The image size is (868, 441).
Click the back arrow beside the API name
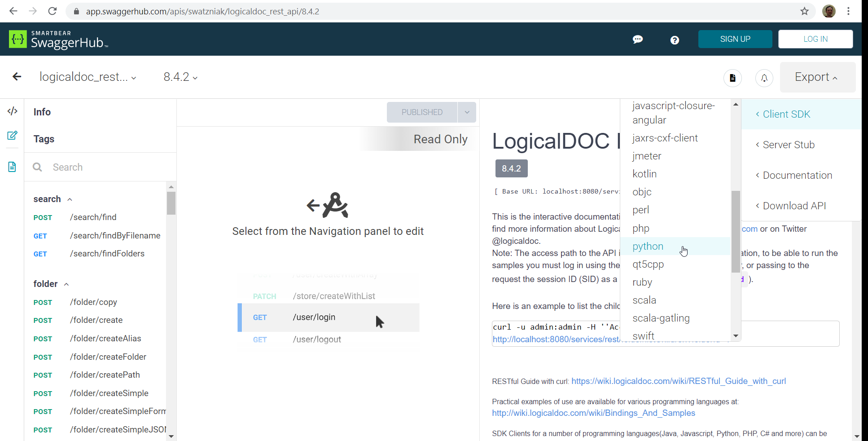17,77
